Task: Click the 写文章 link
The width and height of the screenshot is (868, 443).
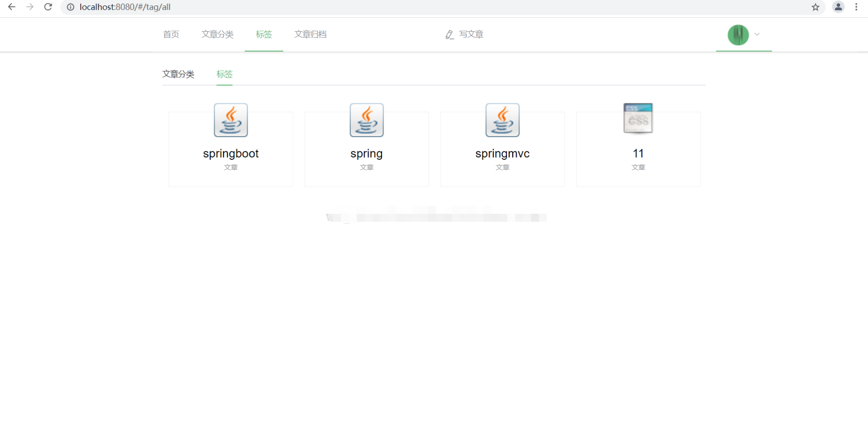Action: 471,34
